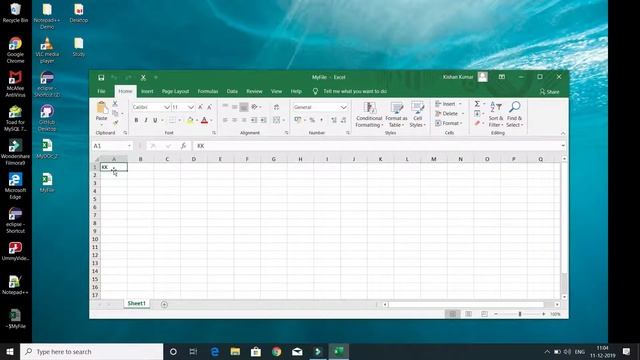640x360 pixels.
Task: Increase decimal places
Action: tap(334, 120)
